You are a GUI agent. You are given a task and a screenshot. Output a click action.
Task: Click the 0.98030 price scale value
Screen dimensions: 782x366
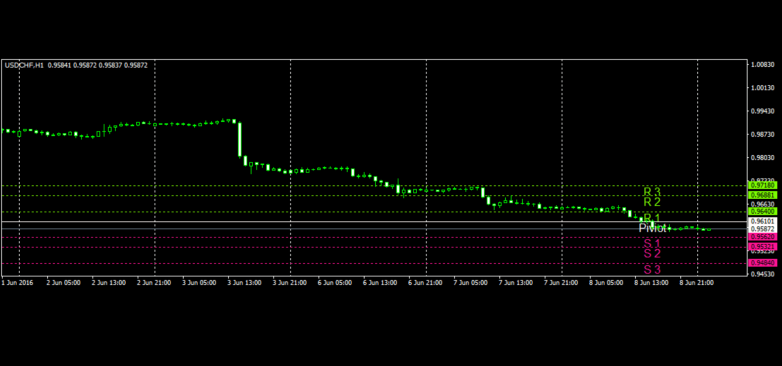tap(763, 158)
